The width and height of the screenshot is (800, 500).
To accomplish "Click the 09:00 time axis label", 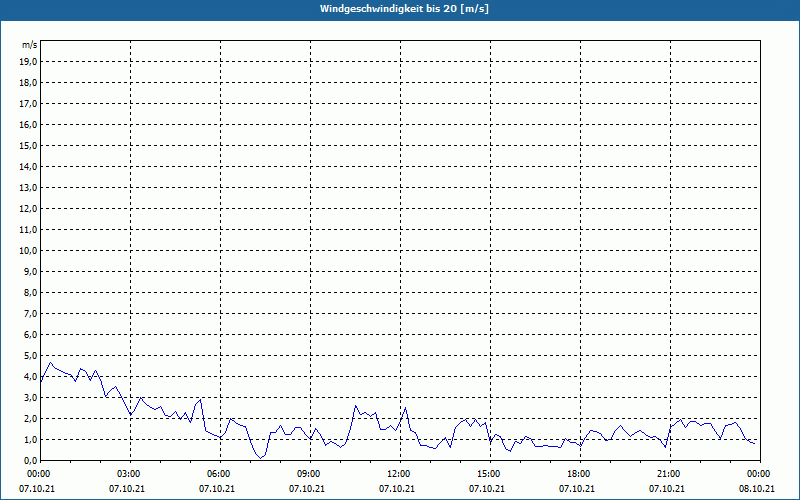I will 310,474.
